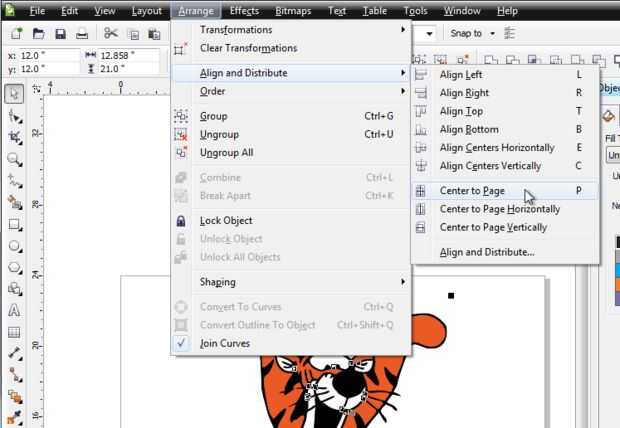Screen dimensions: 620x428
Task: Choose Center to Page
Action: tap(505, 191)
